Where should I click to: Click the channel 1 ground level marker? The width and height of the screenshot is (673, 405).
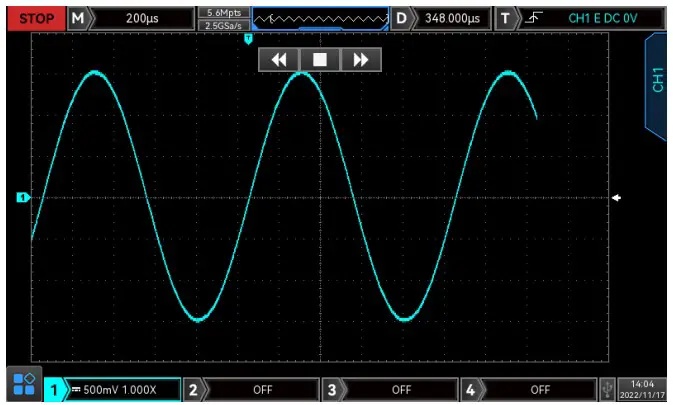tap(23, 197)
